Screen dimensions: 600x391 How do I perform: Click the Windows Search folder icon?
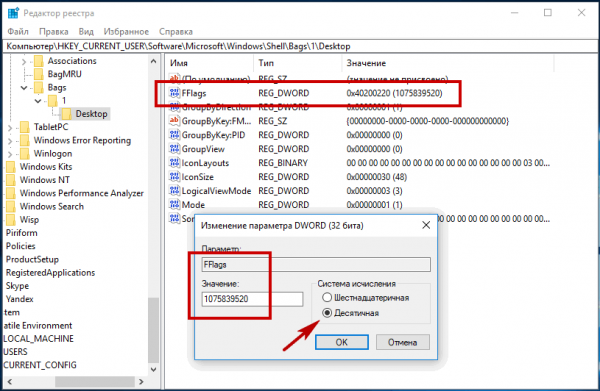[x=11, y=206]
